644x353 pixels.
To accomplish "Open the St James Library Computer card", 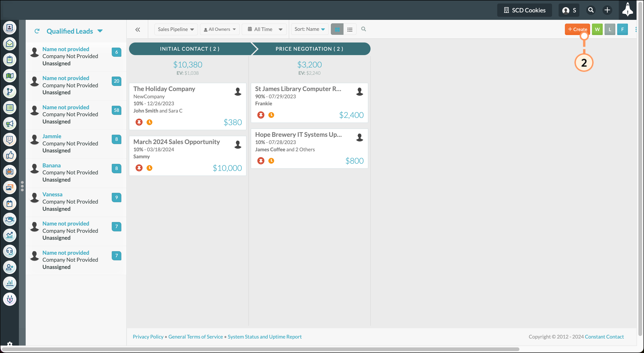I will point(309,102).
